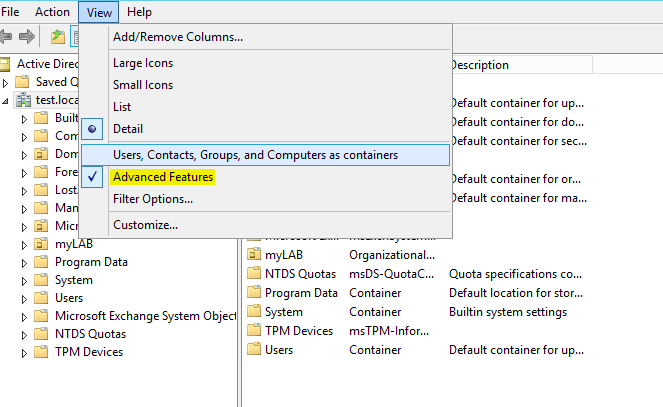Click the forward arrow toolbar icon
Viewport: 663px width, 407px height.
point(27,37)
